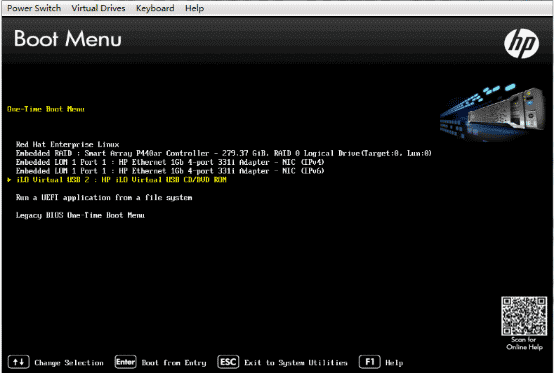Open the Virtual Drives menu
The width and height of the screenshot is (554, 374).
98,8
